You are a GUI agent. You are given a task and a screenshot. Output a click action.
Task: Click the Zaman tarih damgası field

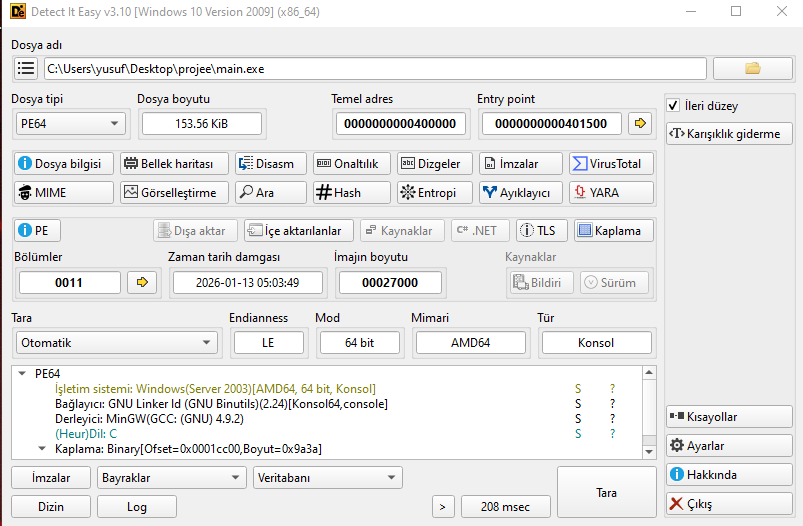pyautogui.click(x=247, y=282)
